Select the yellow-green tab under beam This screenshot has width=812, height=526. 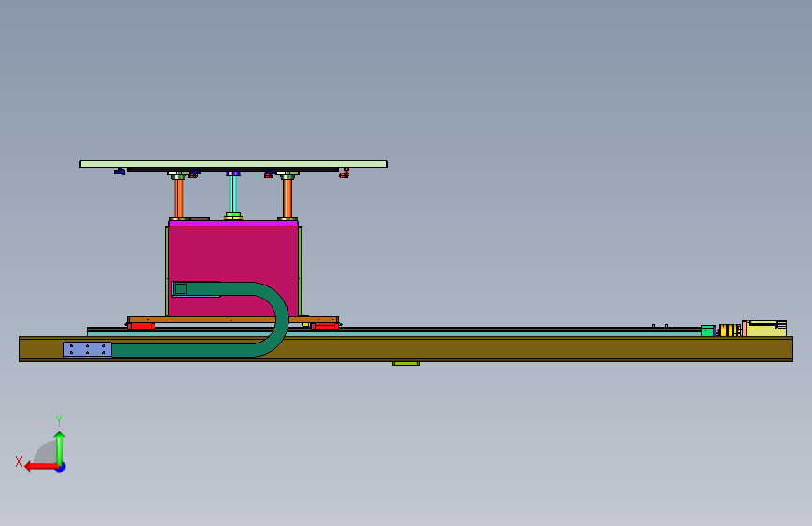[406, 364]
